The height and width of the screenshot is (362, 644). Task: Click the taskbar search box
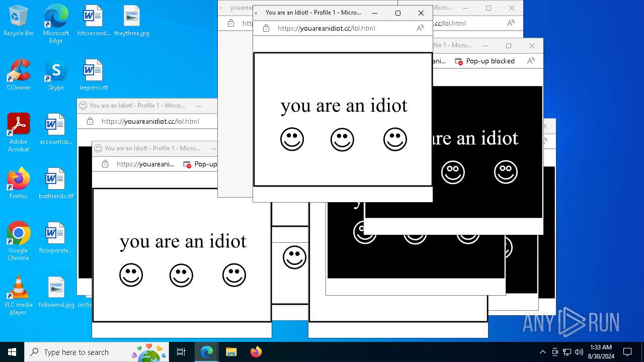pyautogui.click(x=97, y=352)
